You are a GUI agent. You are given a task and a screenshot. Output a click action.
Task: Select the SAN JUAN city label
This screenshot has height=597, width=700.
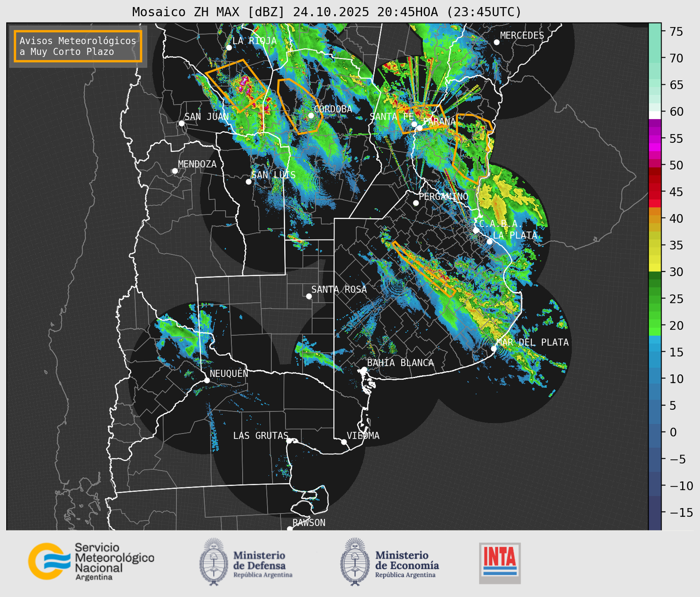(207, 117)
